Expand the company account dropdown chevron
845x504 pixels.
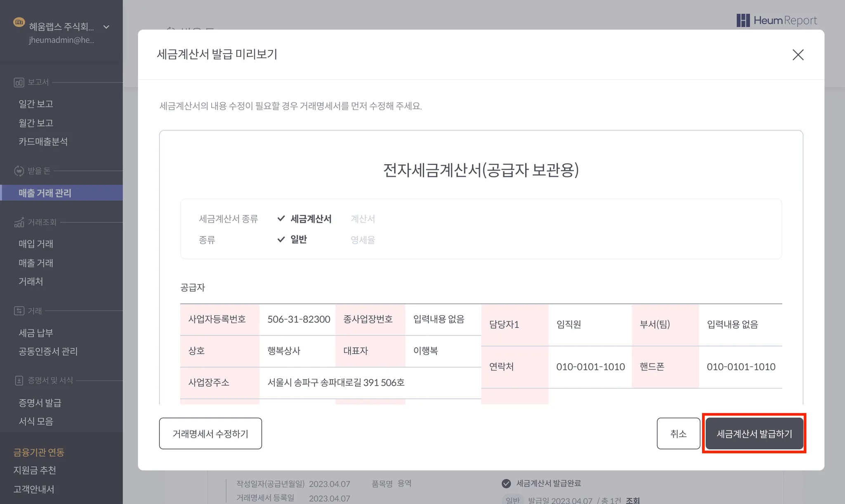106,27
